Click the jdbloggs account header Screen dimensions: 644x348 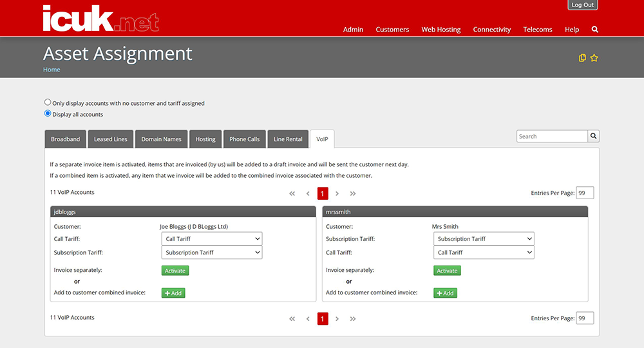(183, 212)
